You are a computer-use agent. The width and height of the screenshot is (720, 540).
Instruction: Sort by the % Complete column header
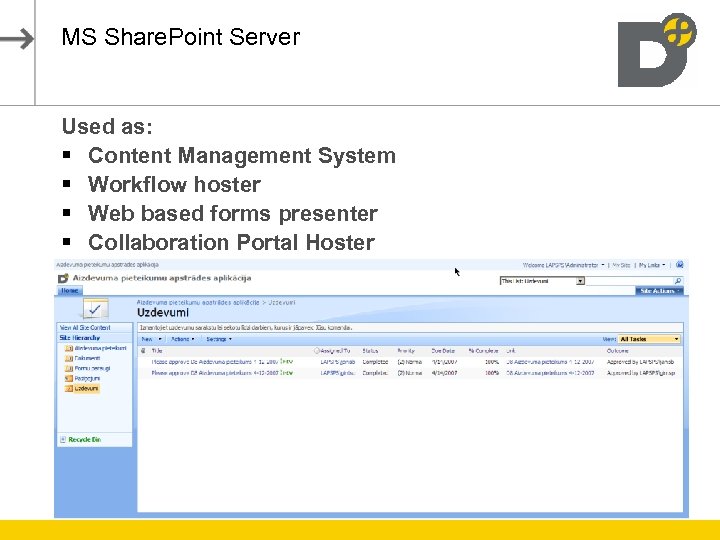pyautogui.click(x=483, y=351)
